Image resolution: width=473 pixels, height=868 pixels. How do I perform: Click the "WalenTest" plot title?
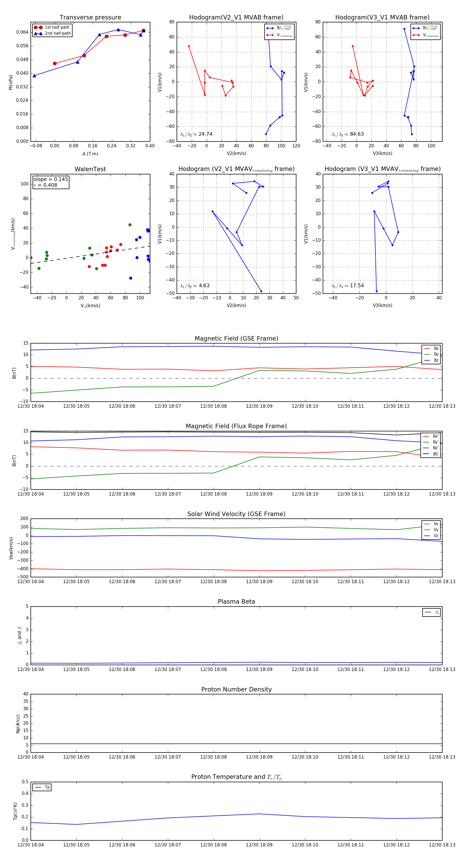(x=90, y=169)
